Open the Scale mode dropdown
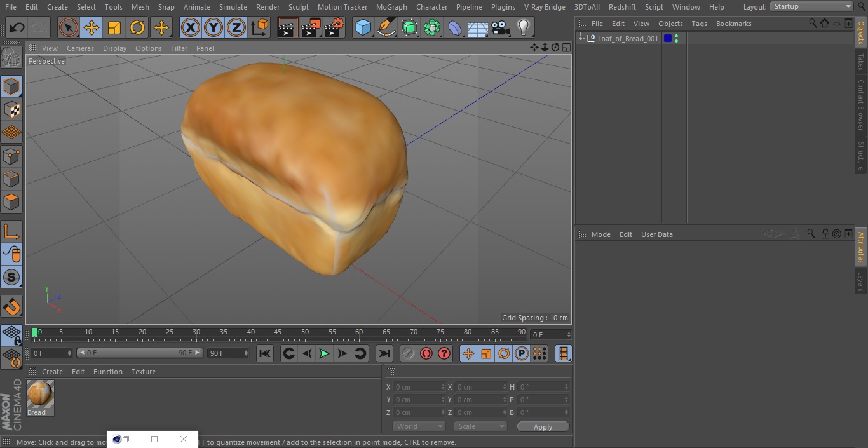 click(x=480, y=426)
